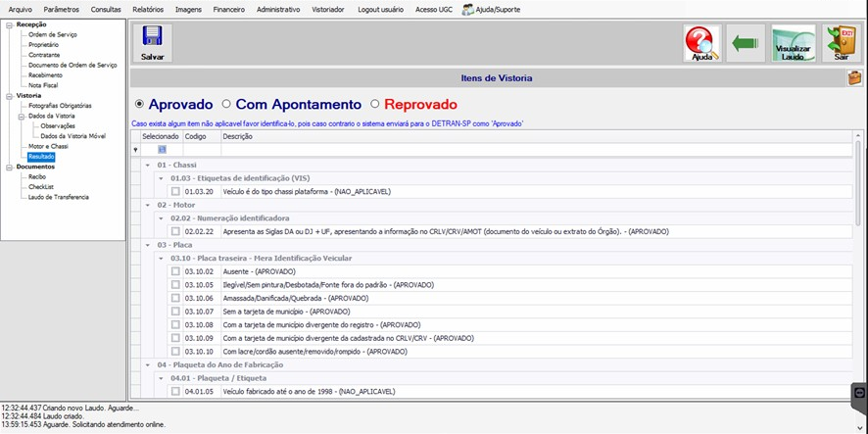The height and width of the screenshot is (434, 868).
Task: Open the Relatórios menu
Action: 148,10
